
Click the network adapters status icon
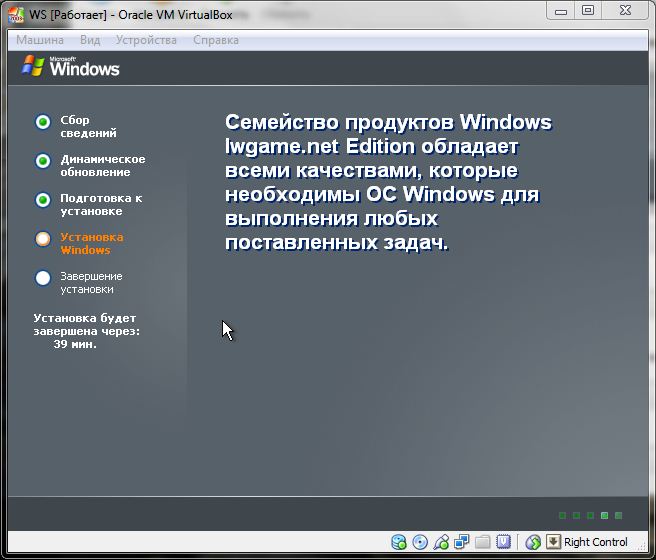pos(461,542)
